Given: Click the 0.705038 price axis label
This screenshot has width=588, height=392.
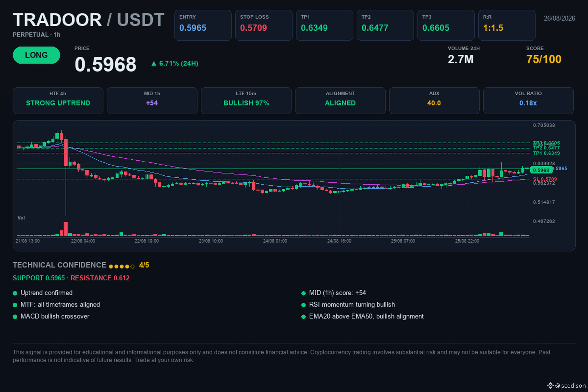Looking at the screenshot, I should coord(544,125).
